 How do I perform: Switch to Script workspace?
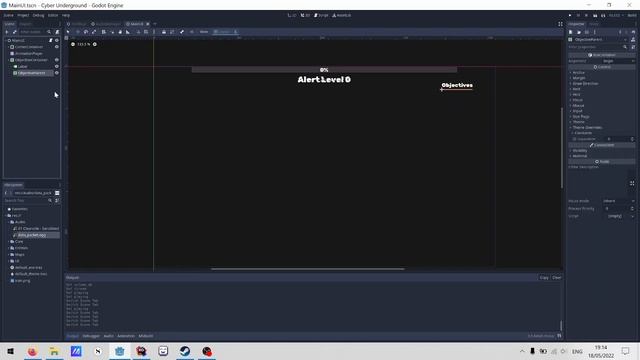click(x=321, y=15)
